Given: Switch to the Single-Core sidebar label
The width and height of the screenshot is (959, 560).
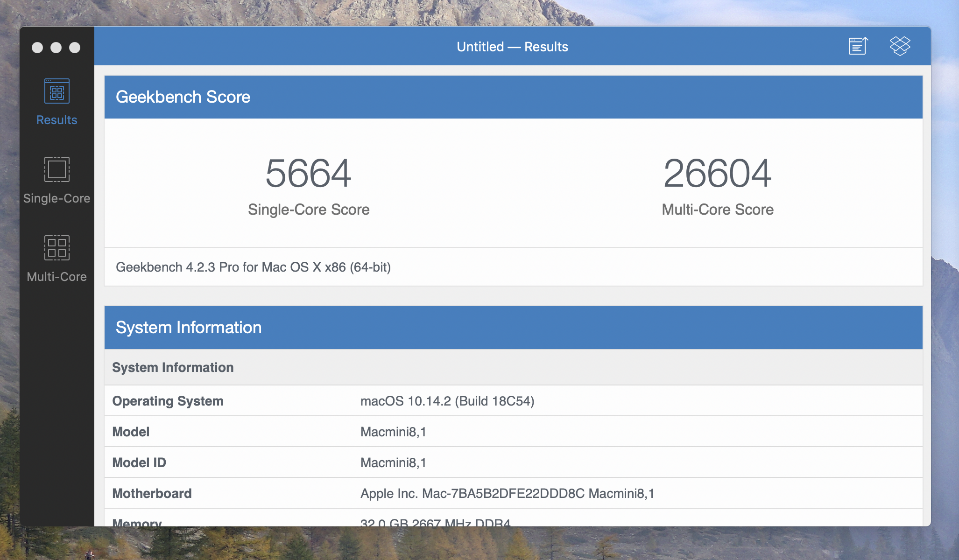Looking at the screenshot, I should point(57,198).
